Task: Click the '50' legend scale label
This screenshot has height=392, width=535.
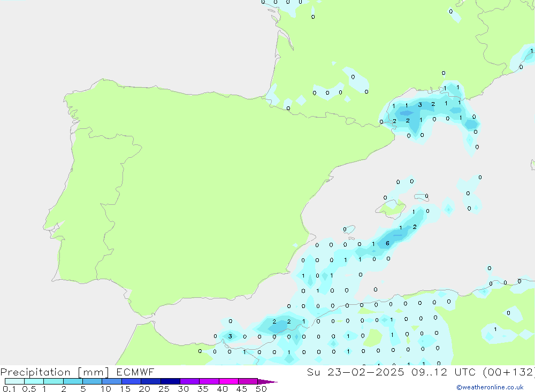Action: coord(261,389)
